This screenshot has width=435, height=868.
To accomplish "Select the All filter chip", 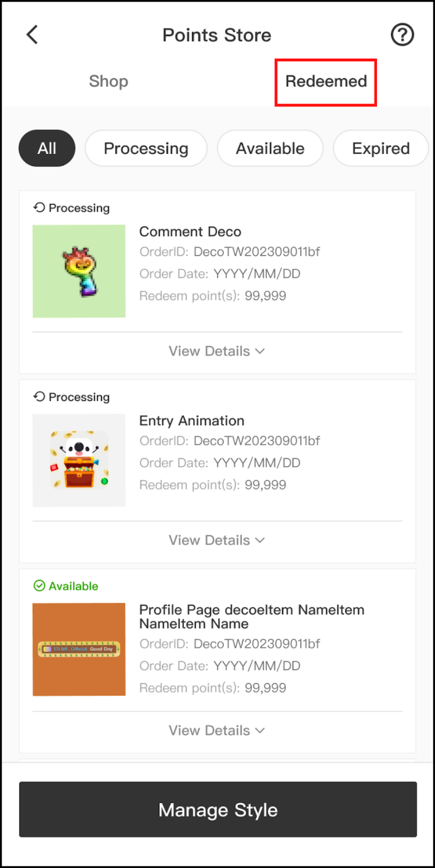I will click(x=47, y=148).
